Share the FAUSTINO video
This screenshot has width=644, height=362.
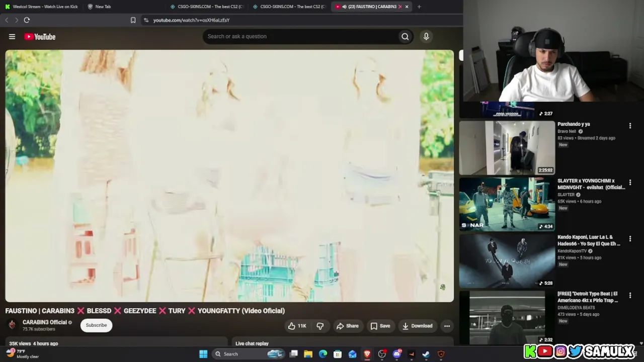(x=348, y=326)
